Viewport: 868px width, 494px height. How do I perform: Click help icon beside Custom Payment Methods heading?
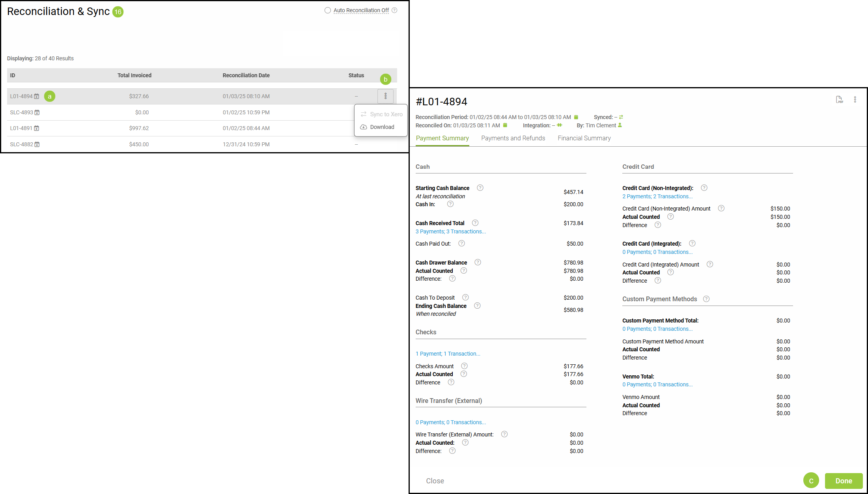pos(706,299)
